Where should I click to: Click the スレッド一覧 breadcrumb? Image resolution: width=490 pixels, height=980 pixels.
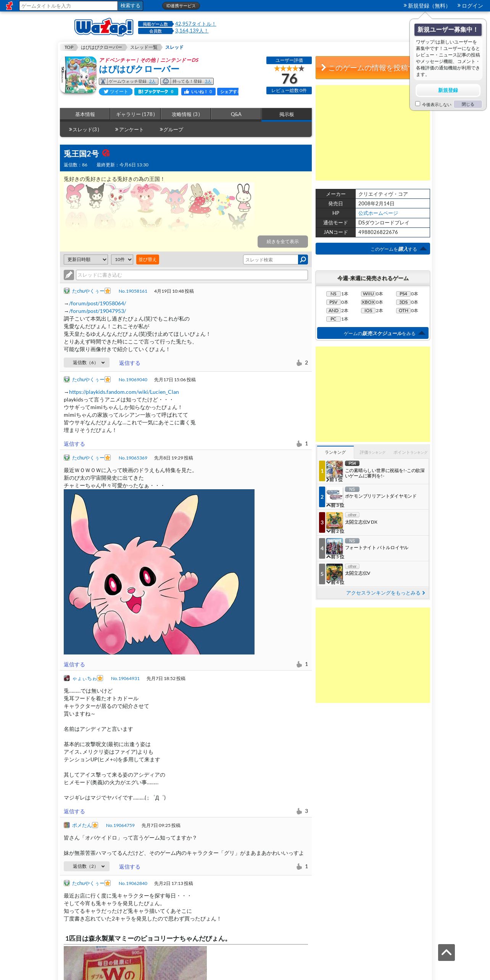coord(144,47)
